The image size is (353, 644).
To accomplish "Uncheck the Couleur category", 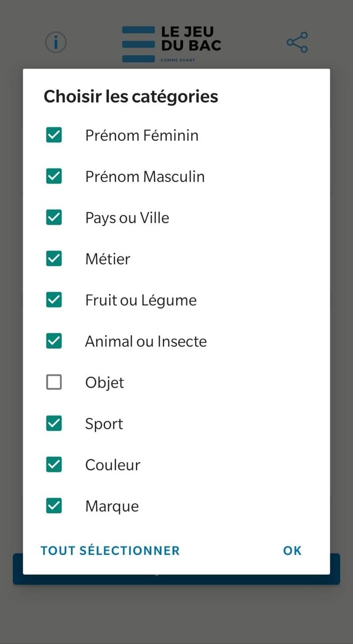I will pyautogui.click(x=54, y=464).
